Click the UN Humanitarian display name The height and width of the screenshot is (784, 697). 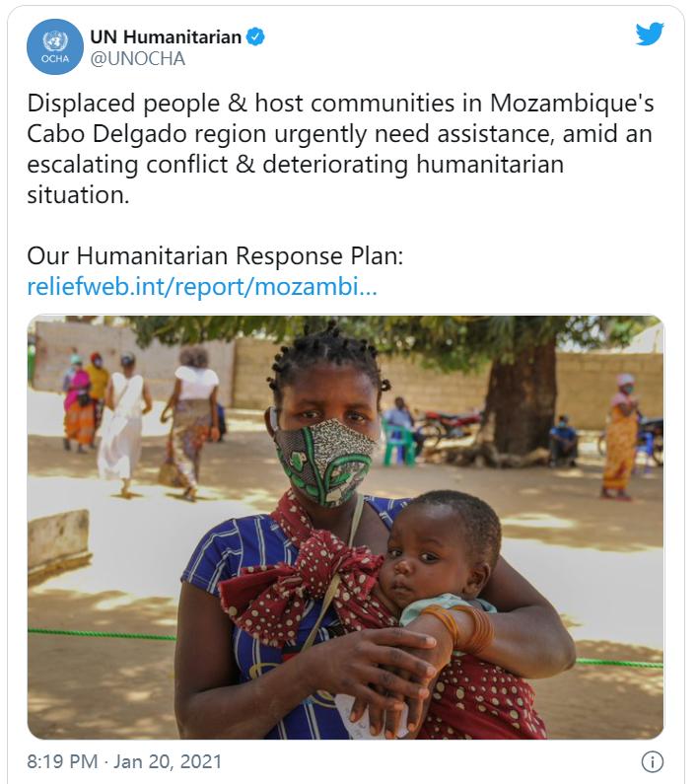coord(166,37)
